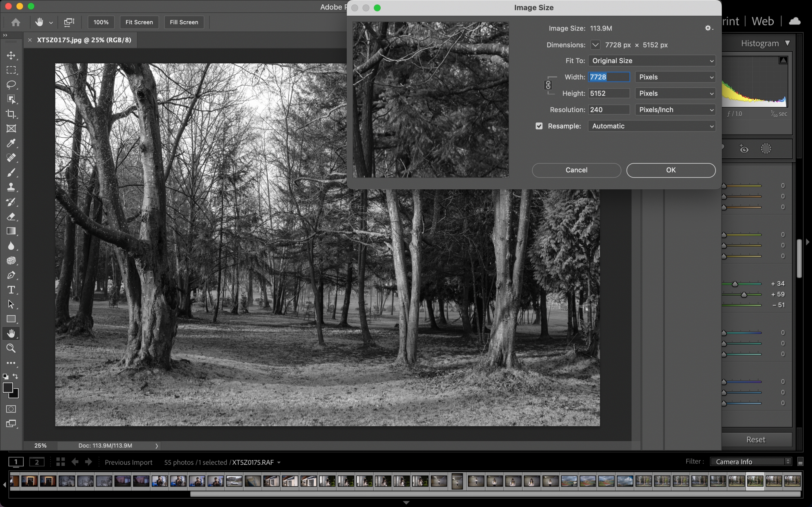812x507 pixels.
Task: Toggle the Resample checkbox
Action: 539,126
